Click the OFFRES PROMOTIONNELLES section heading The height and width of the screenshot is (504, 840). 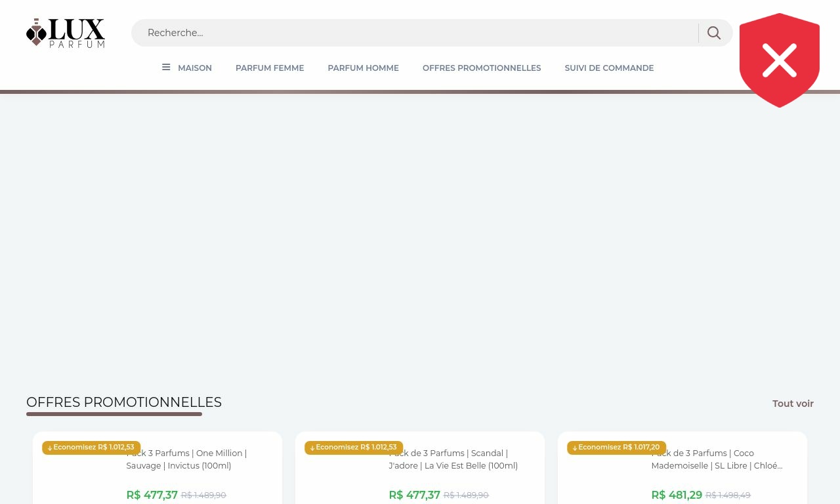124,402
